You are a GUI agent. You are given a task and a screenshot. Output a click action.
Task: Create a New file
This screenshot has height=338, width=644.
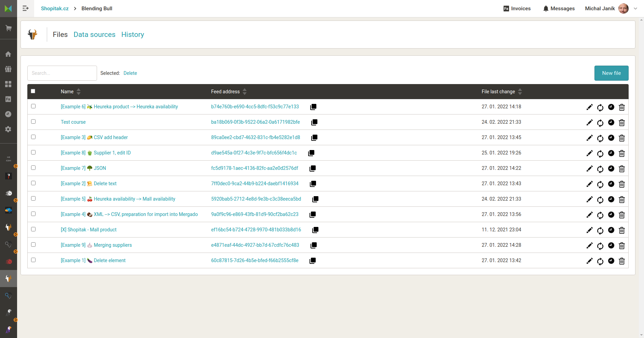tap(611, 73)
